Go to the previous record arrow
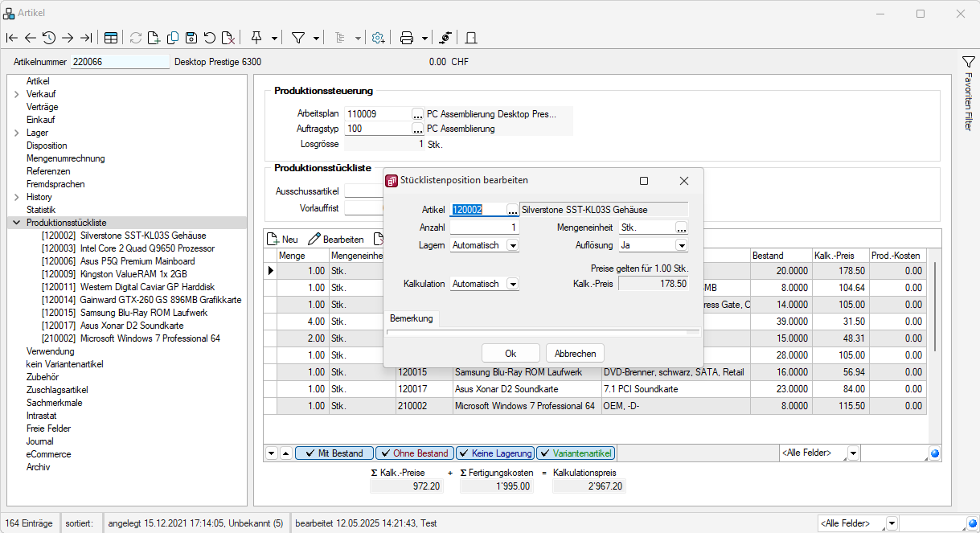The image size is (980, 533). [31, 38]
